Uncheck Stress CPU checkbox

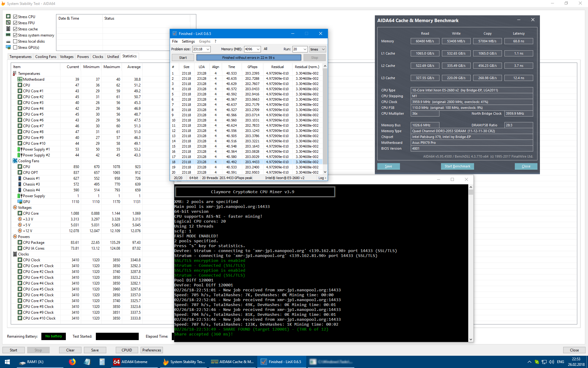(x=15, y=17)
